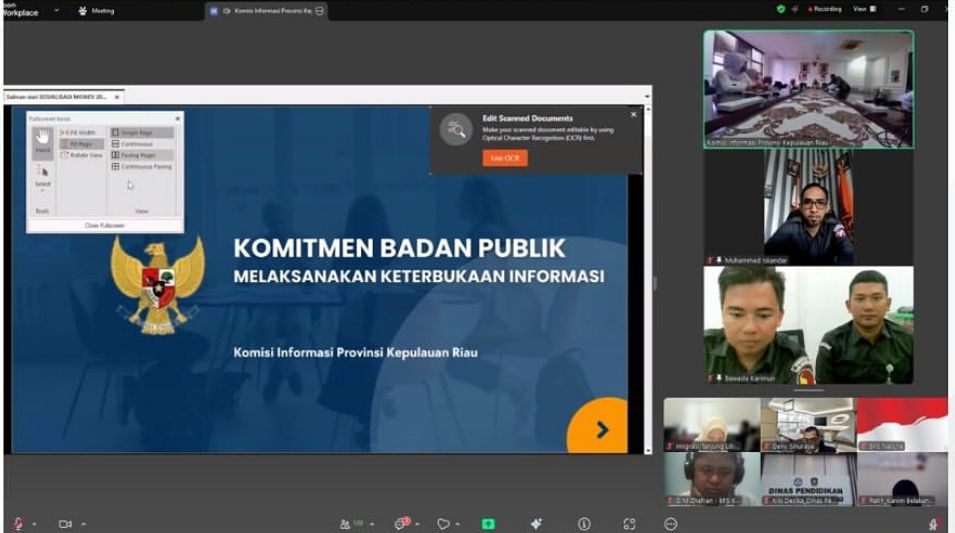
Task: Click the scanned document magnifier icon
Action: click(x=457, y=129)
